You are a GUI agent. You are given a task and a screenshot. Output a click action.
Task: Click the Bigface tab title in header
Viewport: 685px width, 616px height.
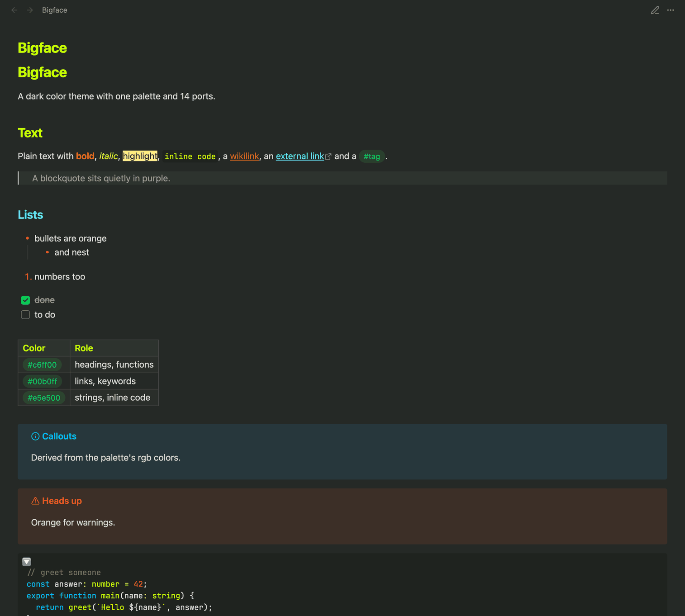(55, 10)
